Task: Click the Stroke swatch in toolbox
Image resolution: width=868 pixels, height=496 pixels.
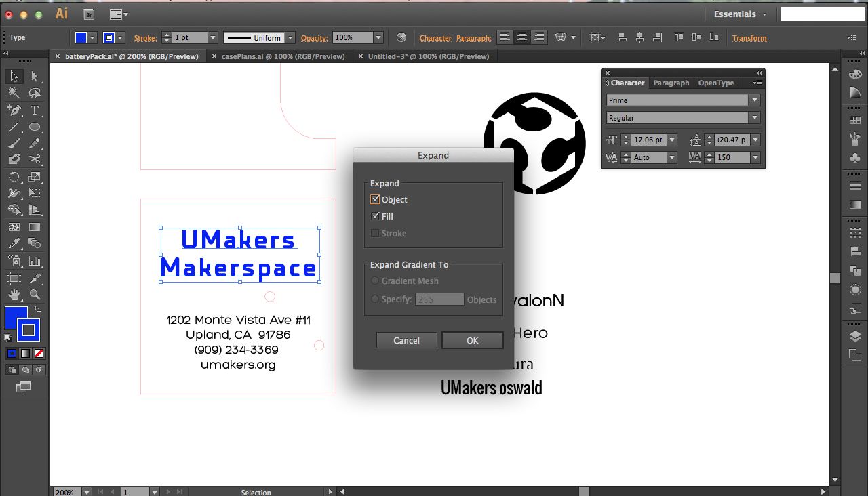Action: [x=28, y=331]
